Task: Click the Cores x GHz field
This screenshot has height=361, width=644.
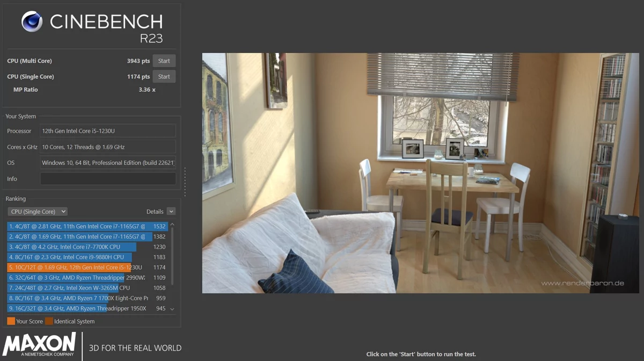Action: pos(108,147)
